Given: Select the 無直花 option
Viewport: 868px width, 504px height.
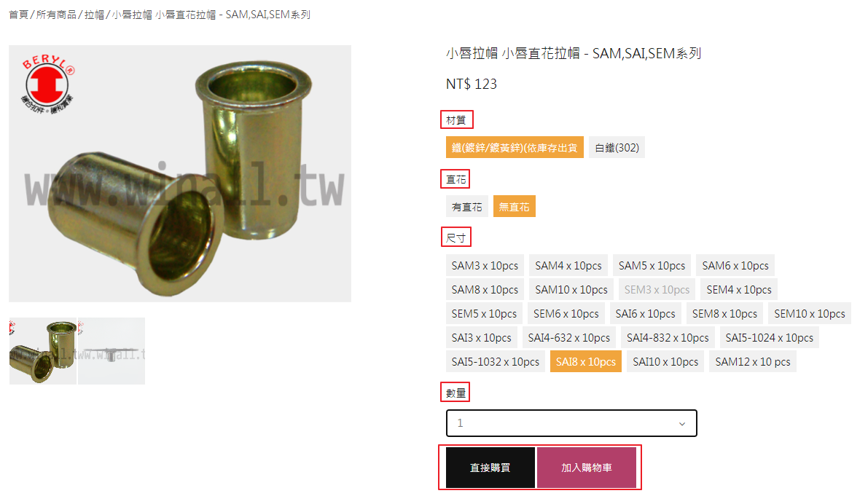Looking at the screenshot, I should click(514, 207).
